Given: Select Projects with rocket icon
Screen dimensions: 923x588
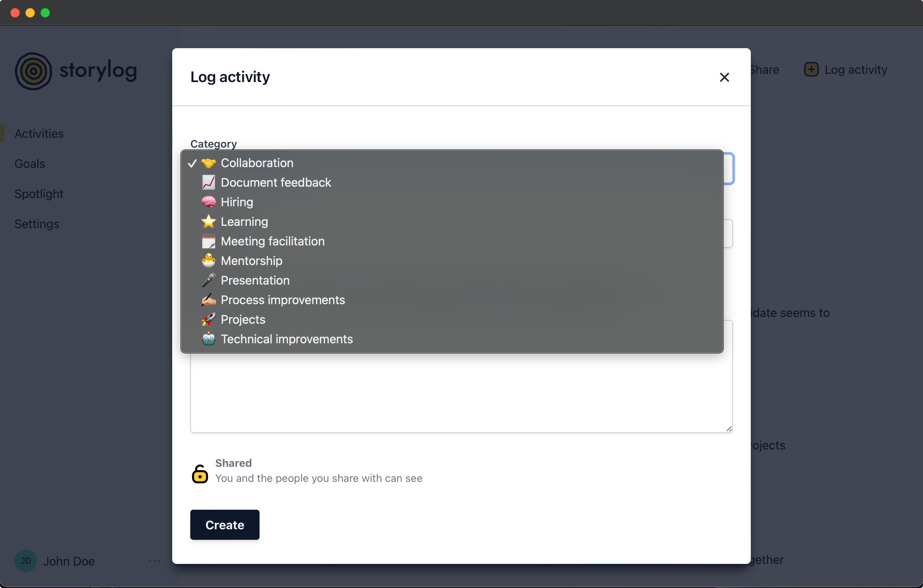Looking at the screenshot, I should coord(243,320).
